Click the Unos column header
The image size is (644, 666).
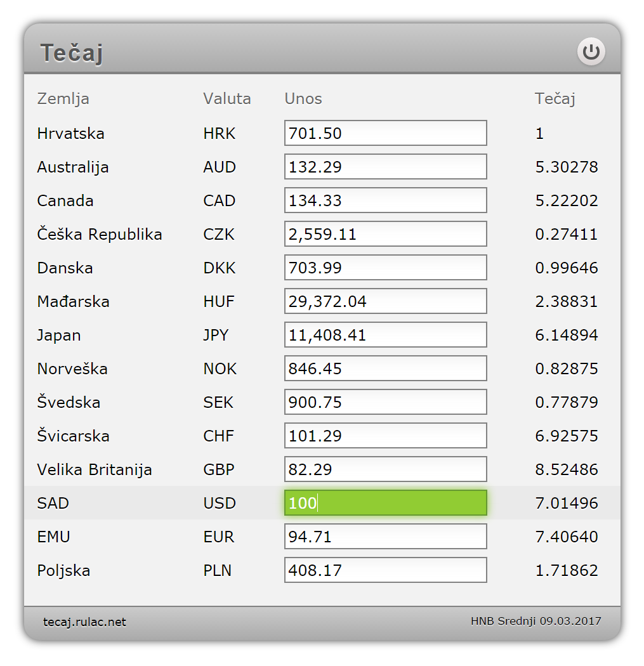[303, 98]
